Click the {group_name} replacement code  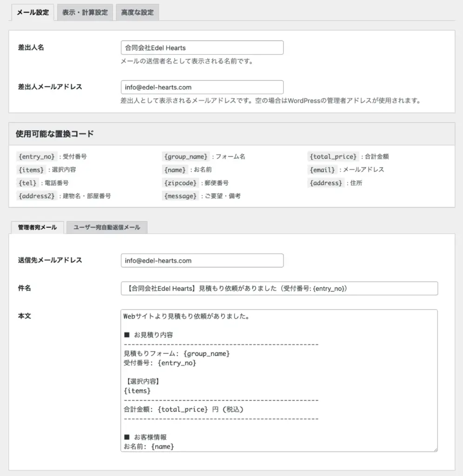click(x=186, y=157)
